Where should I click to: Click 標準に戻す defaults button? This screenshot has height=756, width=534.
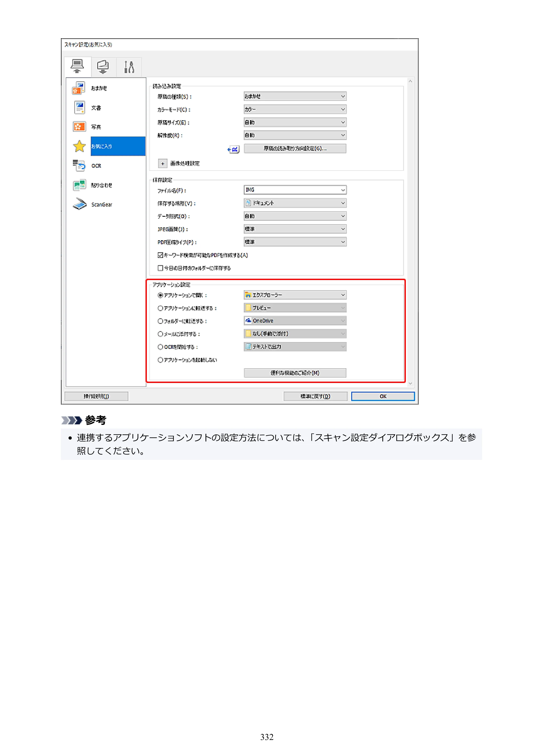tap(315, 396)
